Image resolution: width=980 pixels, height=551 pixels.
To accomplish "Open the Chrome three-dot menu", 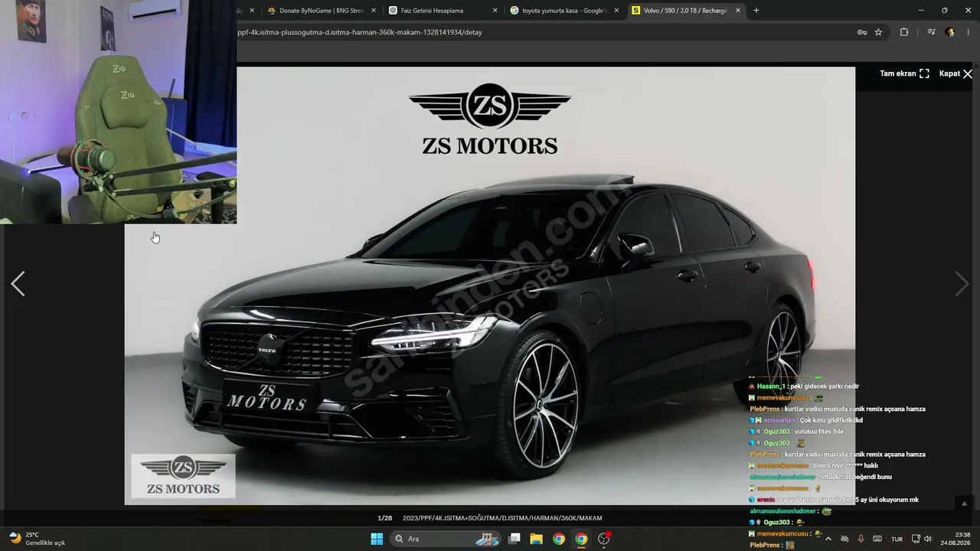I will click(x=969, y=32).
